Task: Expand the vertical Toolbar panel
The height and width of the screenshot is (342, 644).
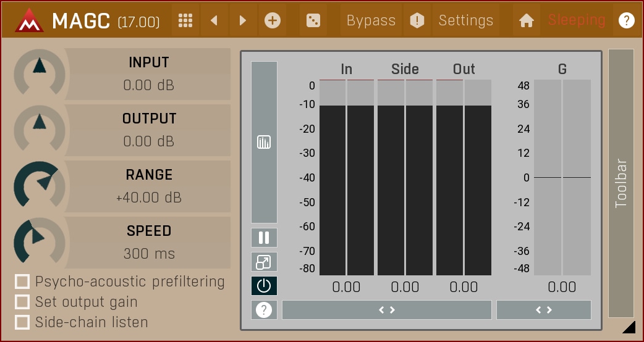Action: [621, 183]
